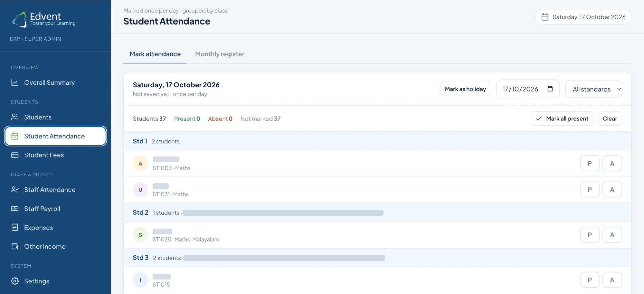Mark student ST1031 as absent
This screenshot has width=644, height=294.
tap(612, 190)
